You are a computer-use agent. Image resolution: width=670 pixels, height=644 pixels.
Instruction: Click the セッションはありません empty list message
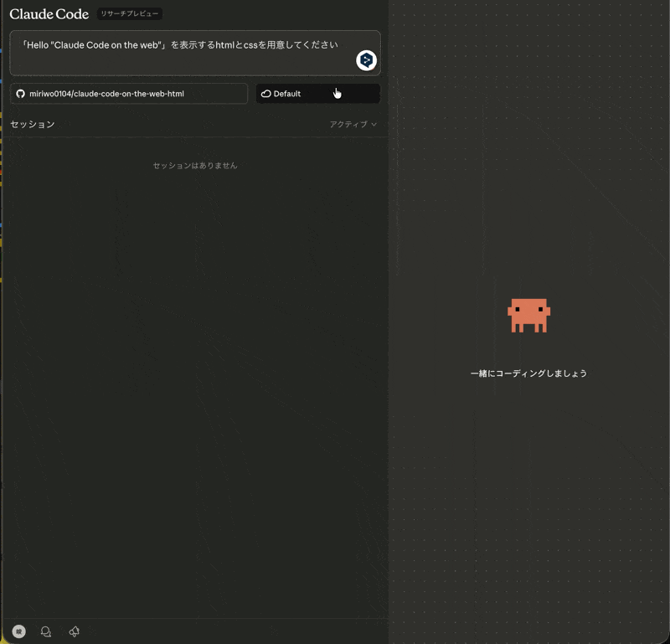195,165
